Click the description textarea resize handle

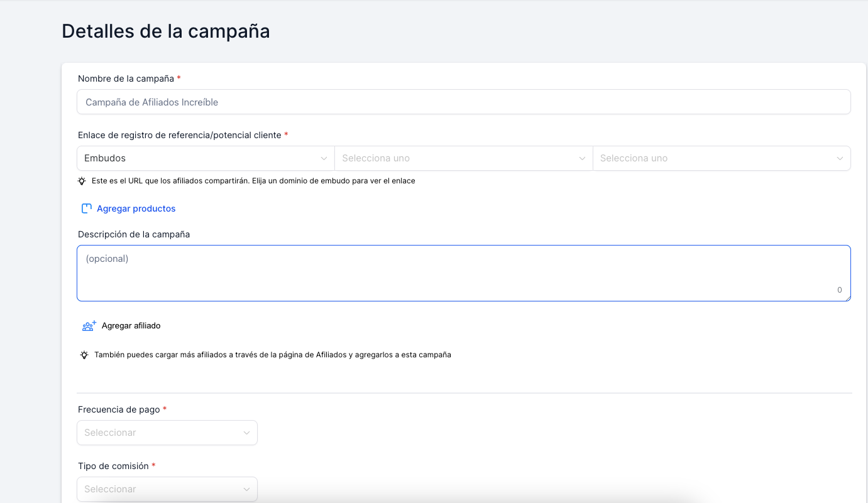(x=847, y=298)
